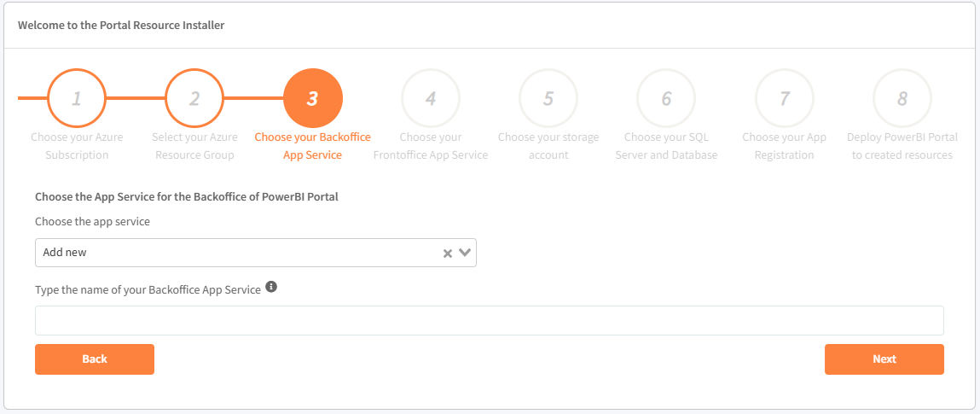Click the step 2 circle icon
The width and height of the screenshot is (980, 414).
tap(194, 98)
